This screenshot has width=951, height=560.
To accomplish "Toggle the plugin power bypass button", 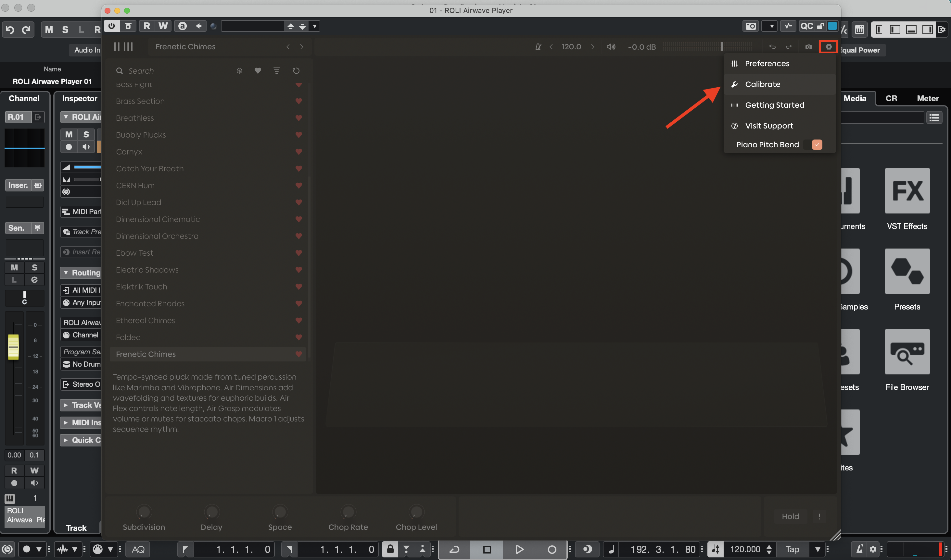I will 111,26.
